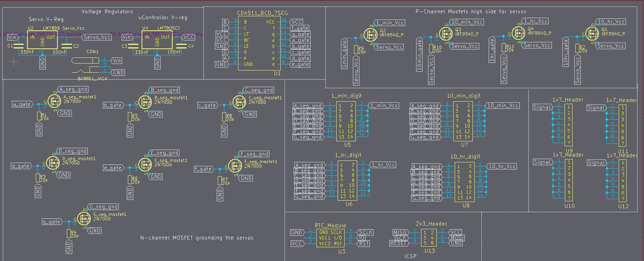Click the RESET net label

pos(399,243)
